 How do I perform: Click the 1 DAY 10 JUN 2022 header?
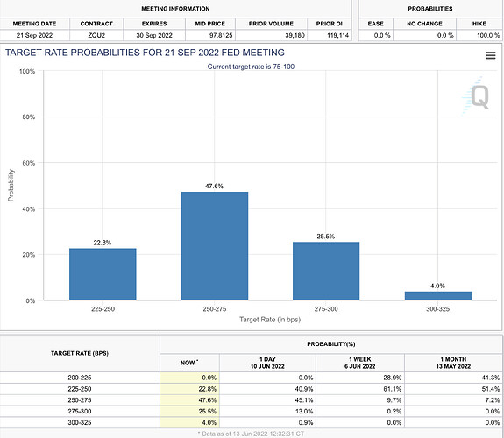[x=267, y=363]
